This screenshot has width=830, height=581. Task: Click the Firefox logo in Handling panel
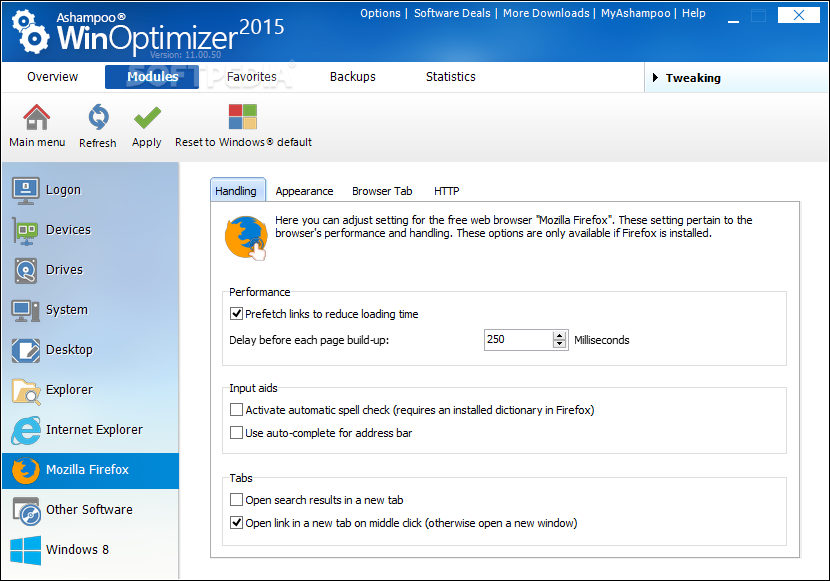pos(246,238)
